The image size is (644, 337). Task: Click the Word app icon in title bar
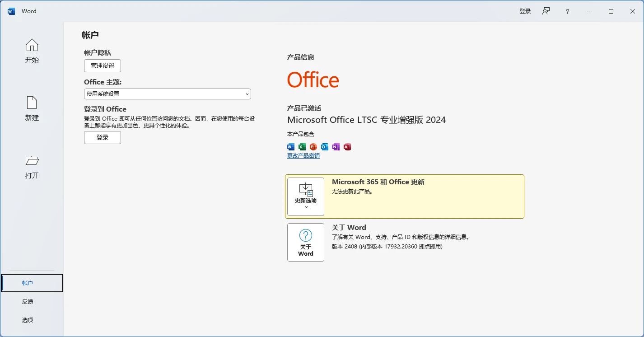click(11, 11)
